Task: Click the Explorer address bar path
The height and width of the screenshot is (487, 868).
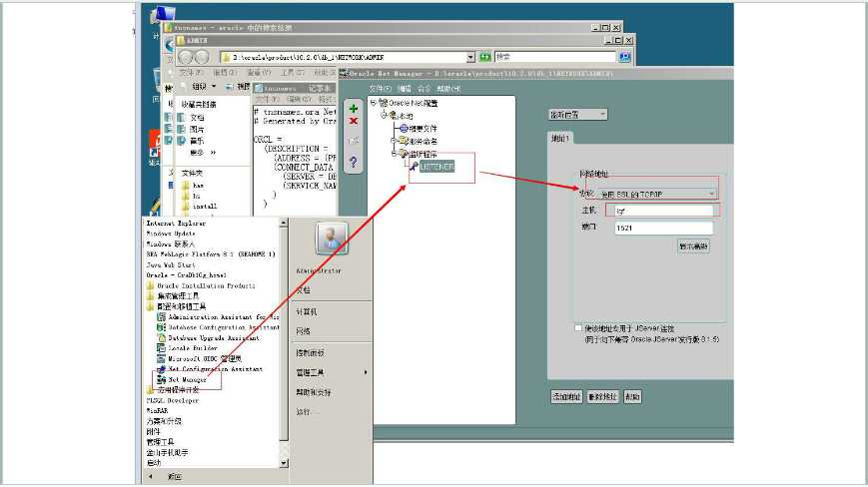Action: tap(344, 57)
